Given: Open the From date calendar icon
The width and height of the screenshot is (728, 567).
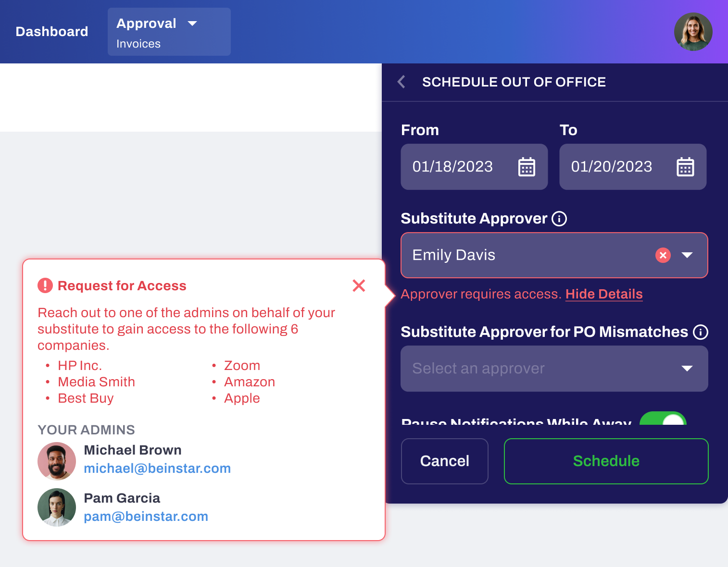Looking at the screenshot, I should (x=527, y=167).
